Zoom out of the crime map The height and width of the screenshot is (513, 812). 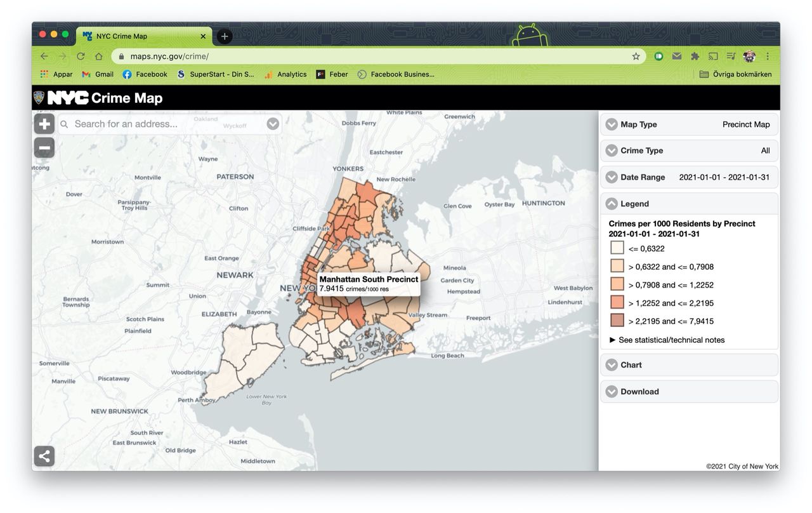(44, 149)
